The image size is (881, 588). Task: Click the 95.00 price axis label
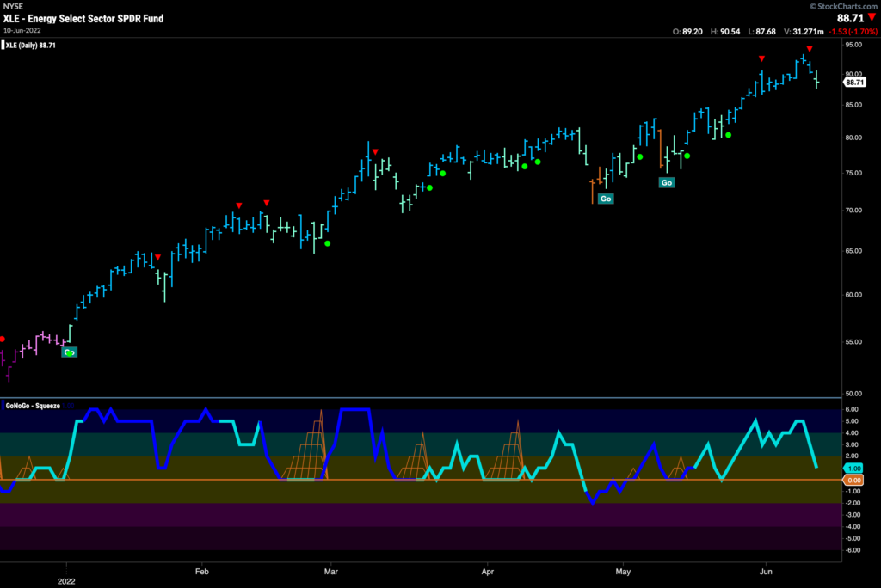[x=853, y=45]
